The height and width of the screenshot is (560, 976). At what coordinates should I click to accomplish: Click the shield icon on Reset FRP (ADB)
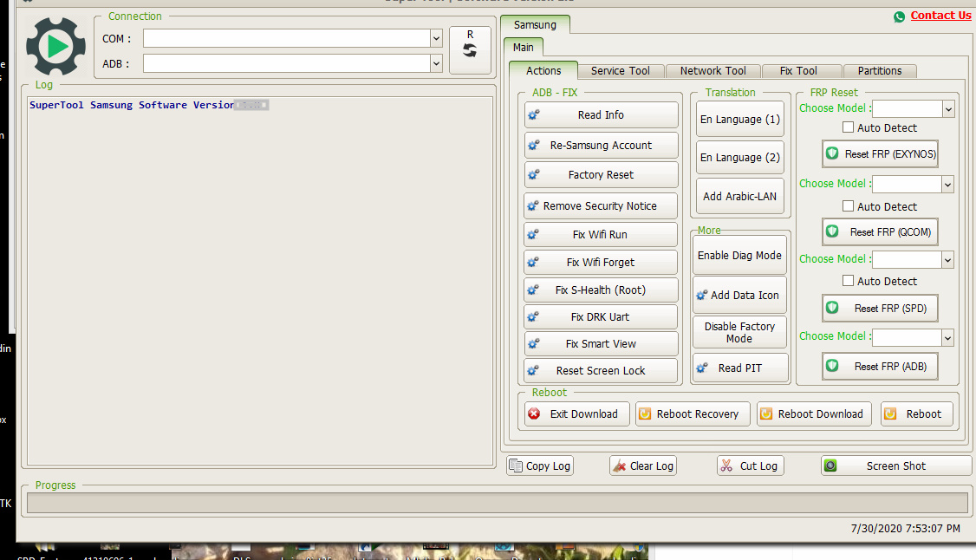[832, 366]
